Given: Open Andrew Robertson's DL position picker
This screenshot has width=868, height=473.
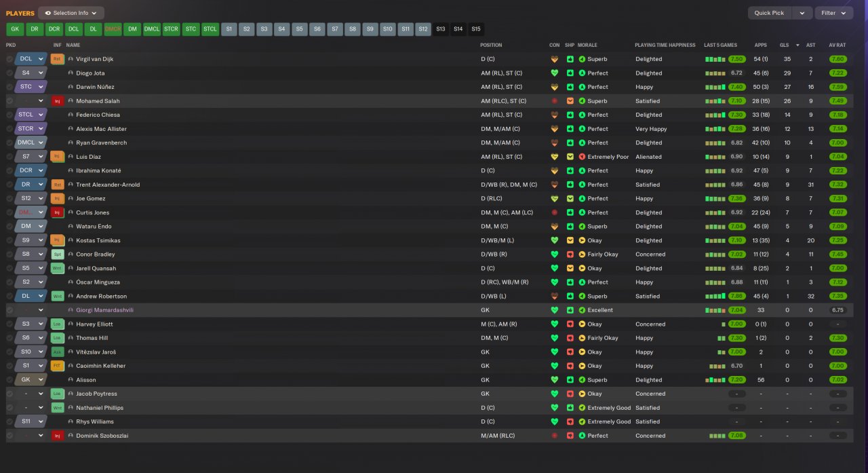Looking at the screenshot, I should pyautogui.click(x=31, y=297).
